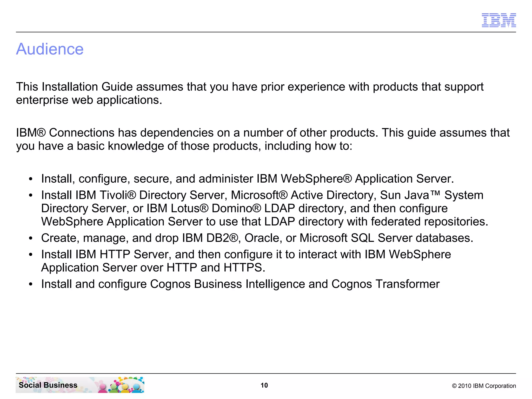Click the Social Business banner image

(x=80, y=385)
